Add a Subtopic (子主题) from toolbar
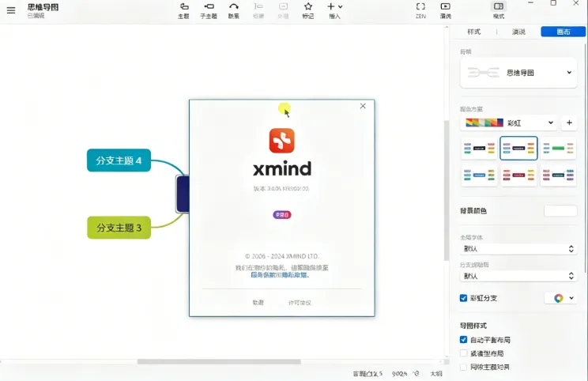 click(209, 10)
